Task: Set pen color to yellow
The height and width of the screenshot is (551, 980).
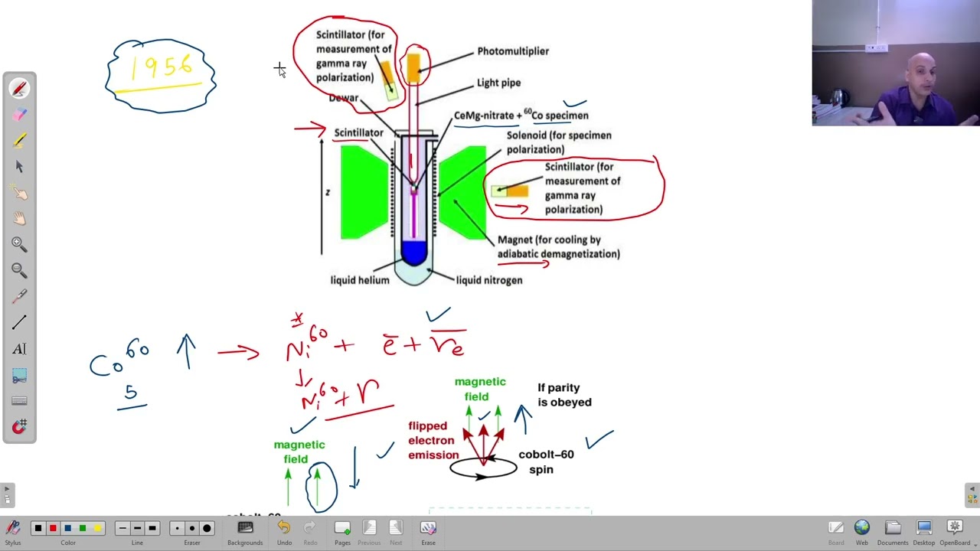Action: point(97,528)
